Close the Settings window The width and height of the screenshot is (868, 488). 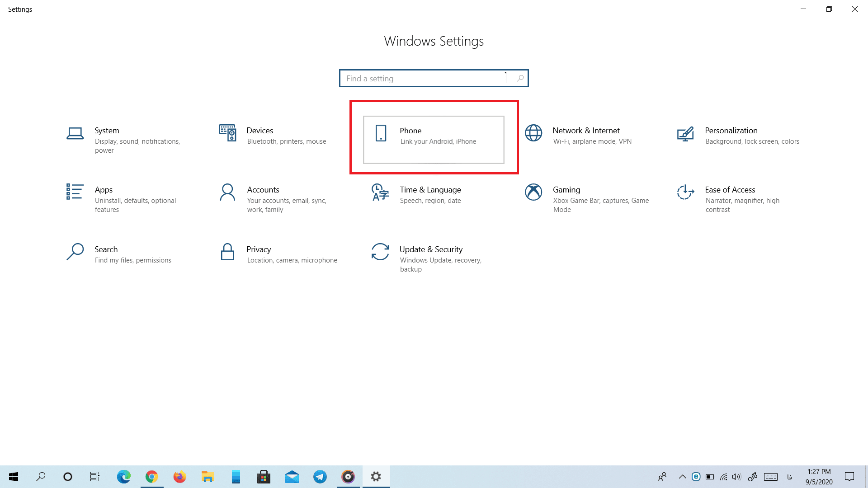pos(855,9)
